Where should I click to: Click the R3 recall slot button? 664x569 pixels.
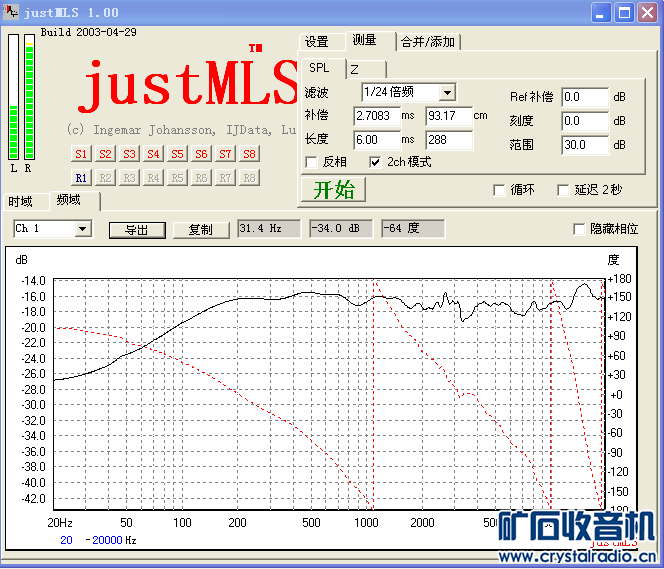tap(129, 178)
